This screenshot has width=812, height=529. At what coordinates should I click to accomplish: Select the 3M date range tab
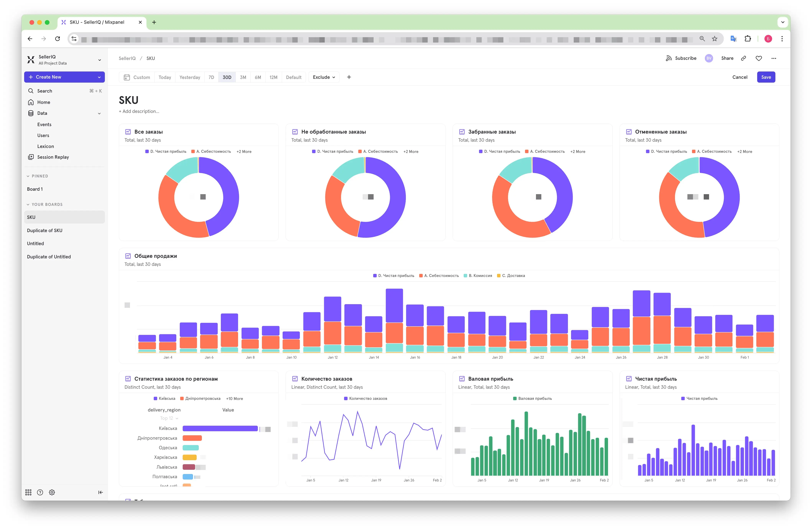pos(243,77)
